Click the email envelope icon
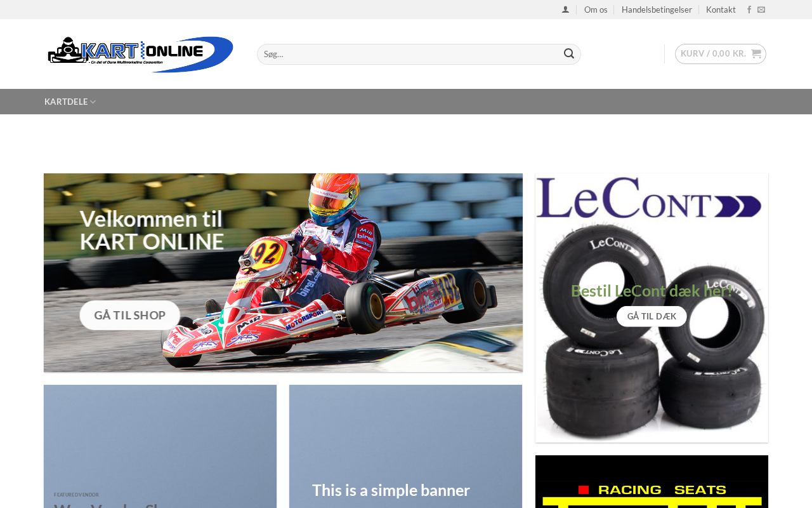This screenshot has height=508, width=812. tap(761, 10)
